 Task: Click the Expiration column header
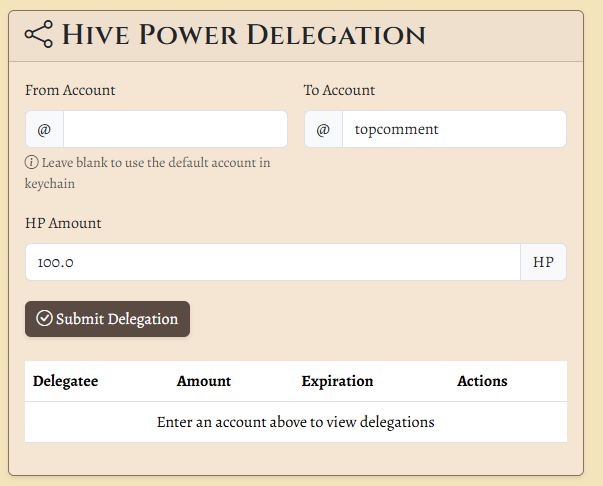[x=337, y=381]
